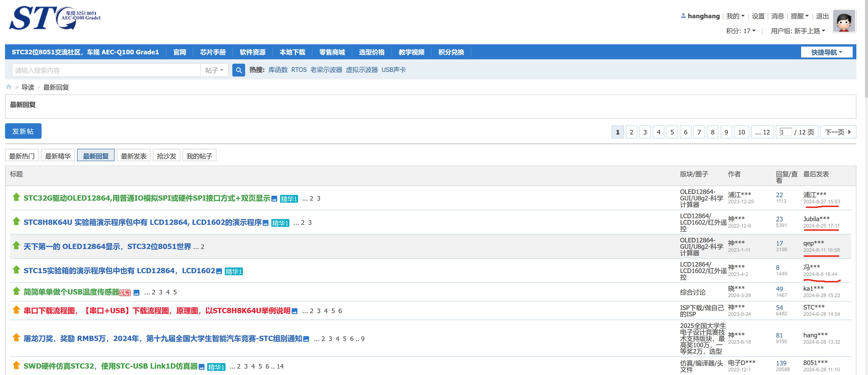Open the home icon in breadcrumb
The image size is (868, 375).
(x=9, y=87)
